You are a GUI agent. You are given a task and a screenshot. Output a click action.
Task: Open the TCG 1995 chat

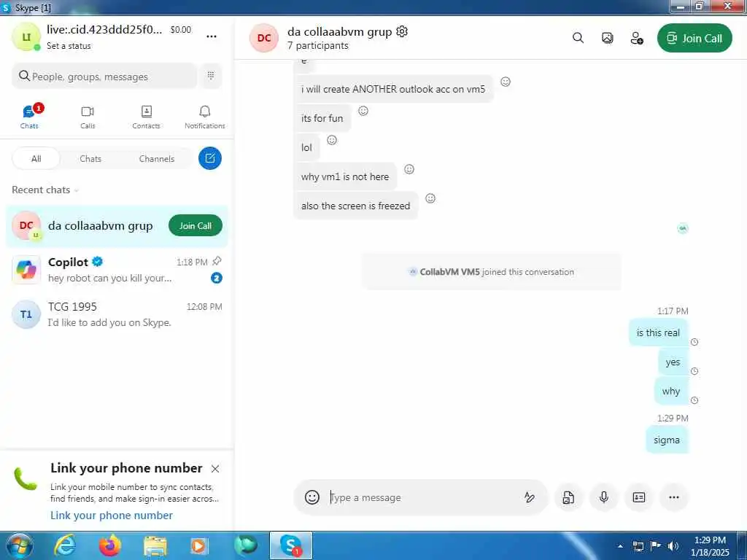[x=117, y=314]
